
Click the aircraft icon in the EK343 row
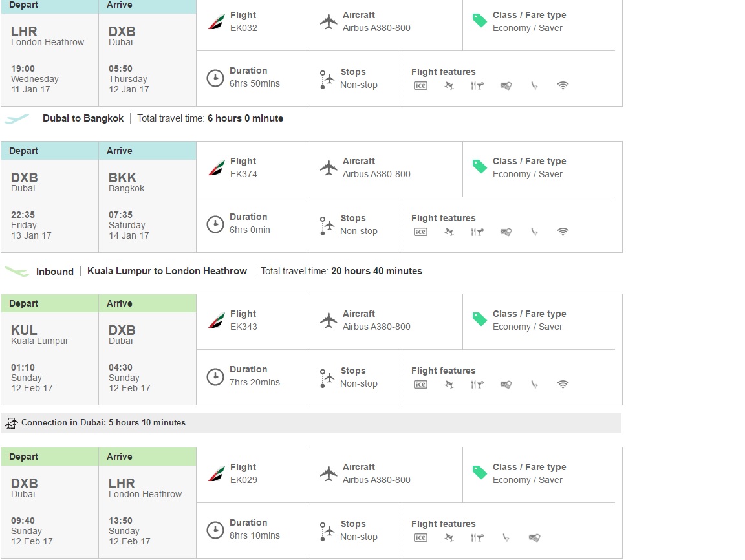pos(329,320)
